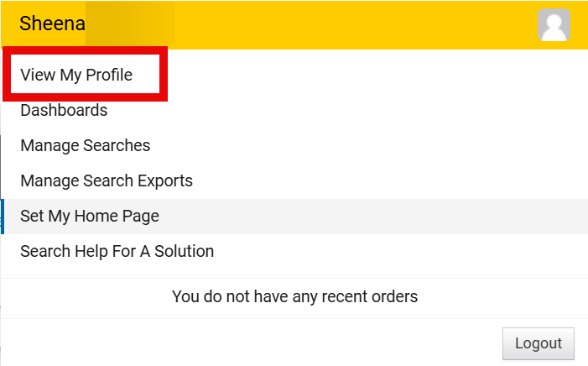Click the blurred surname beside Sheena
This screenshot has width=588, height=366.
130,24
